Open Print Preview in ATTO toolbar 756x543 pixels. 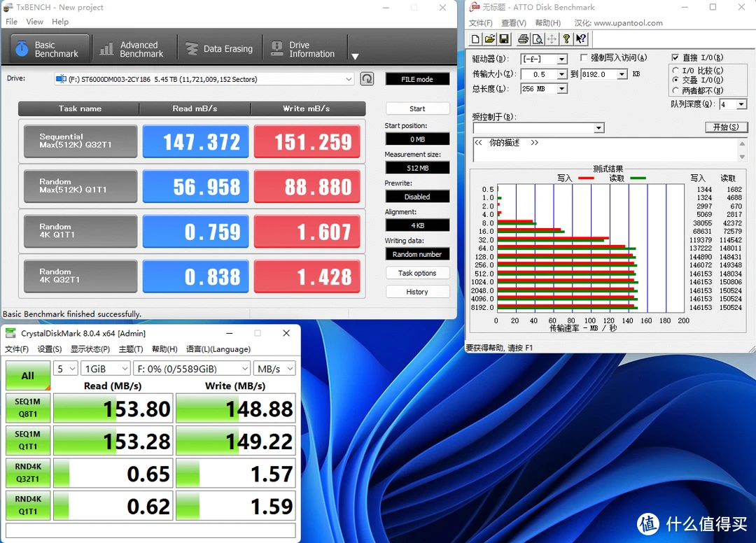coord(538,39)
